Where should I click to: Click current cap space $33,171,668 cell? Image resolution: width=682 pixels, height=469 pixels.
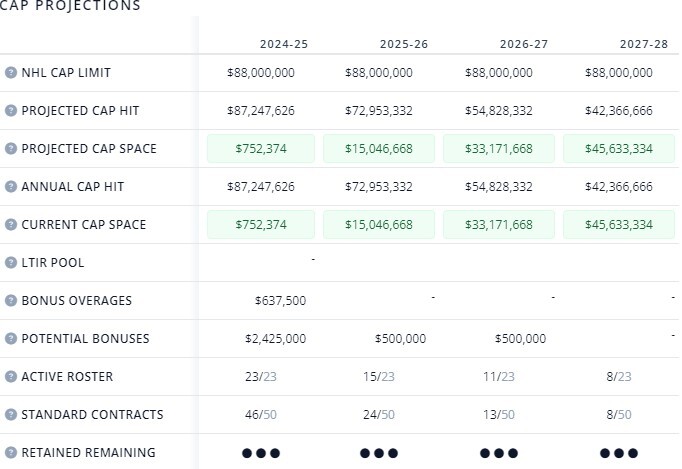[x=499, y=224]
